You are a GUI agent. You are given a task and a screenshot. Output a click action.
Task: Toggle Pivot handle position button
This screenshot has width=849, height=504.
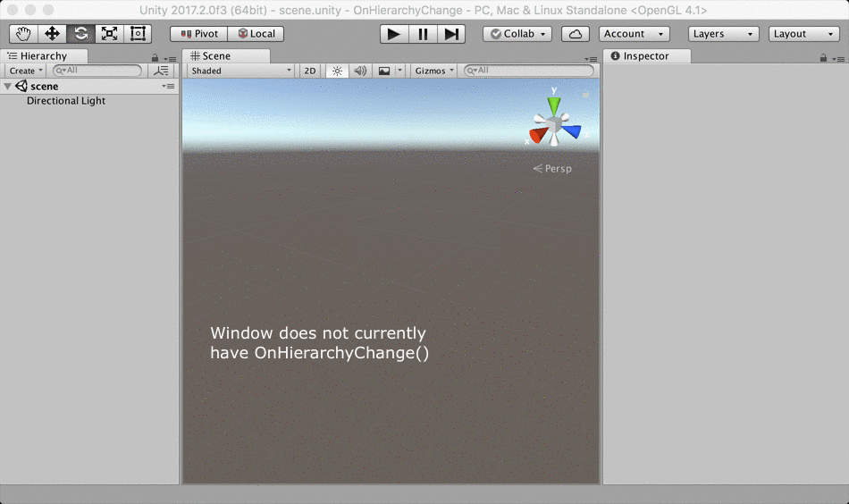tap(198, 34)
